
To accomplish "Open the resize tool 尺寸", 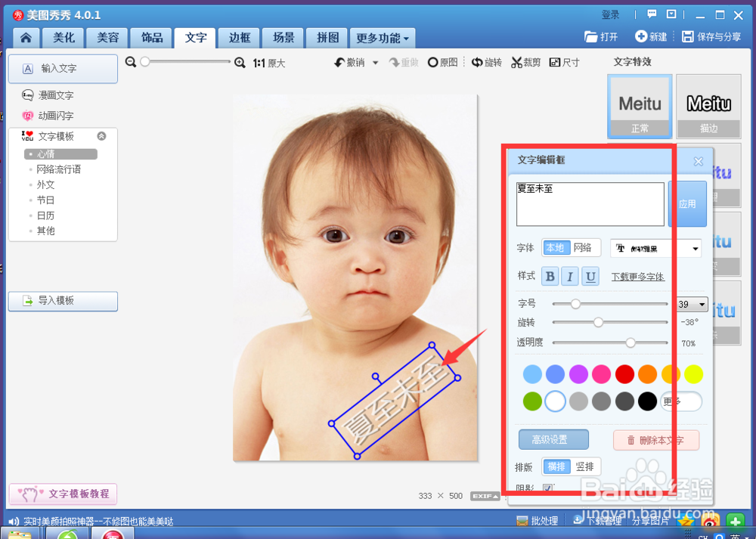I will click(x=565, y=62).
